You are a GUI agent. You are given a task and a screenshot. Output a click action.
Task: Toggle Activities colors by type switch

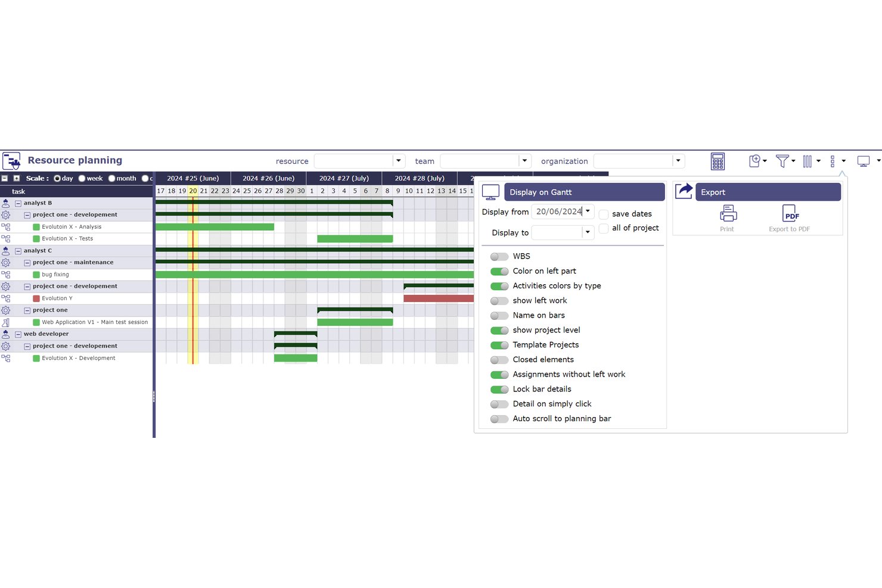click(x=499, y=286)
